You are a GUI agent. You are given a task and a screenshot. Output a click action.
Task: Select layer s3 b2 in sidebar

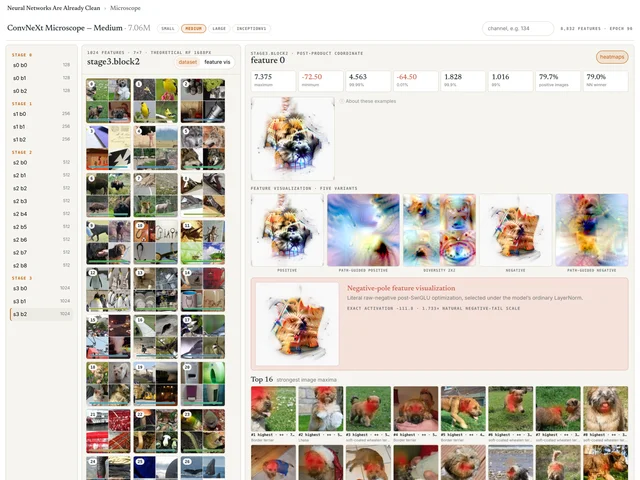[41, 314]
